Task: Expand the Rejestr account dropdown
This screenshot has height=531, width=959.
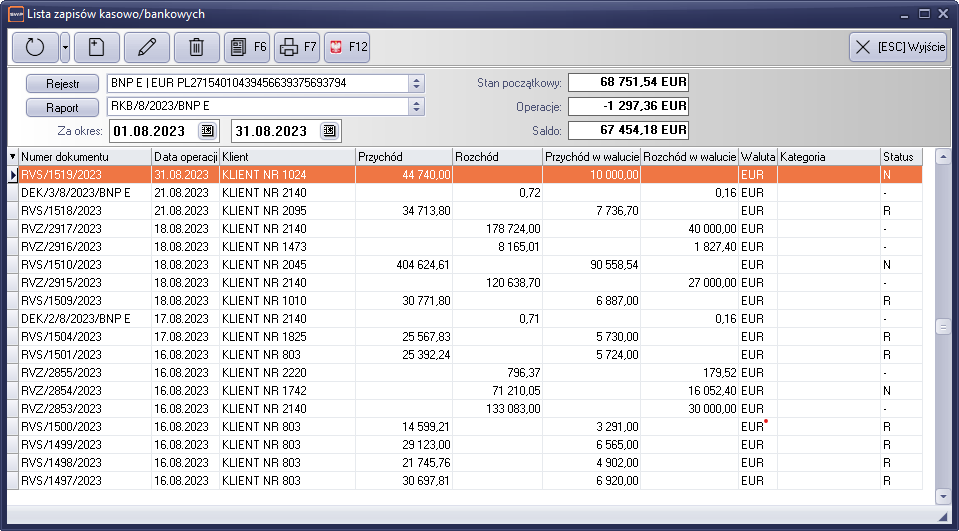Action: click(x=417, y=83)
